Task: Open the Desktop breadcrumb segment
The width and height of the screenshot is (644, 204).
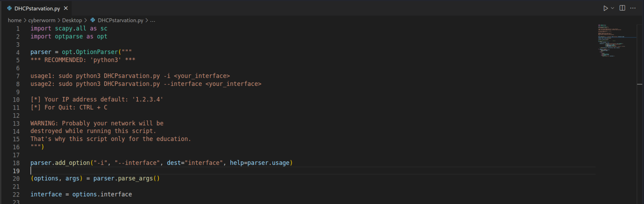Action: 72,20
